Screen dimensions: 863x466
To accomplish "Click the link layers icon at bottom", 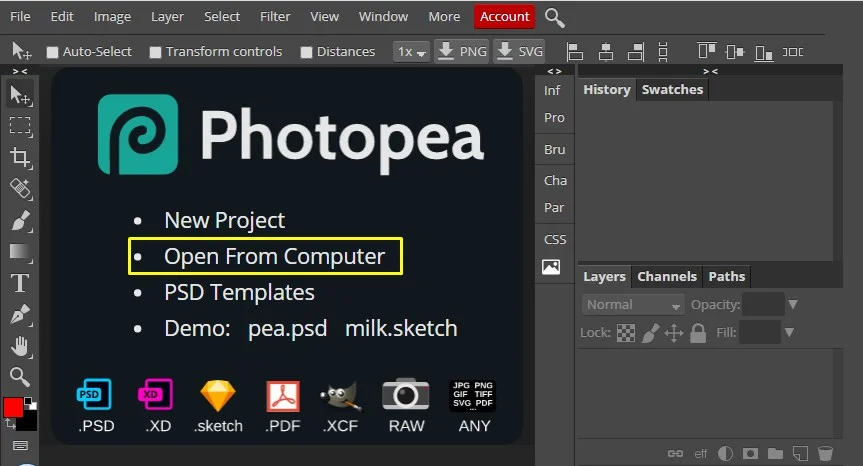I will pos(675,453).
